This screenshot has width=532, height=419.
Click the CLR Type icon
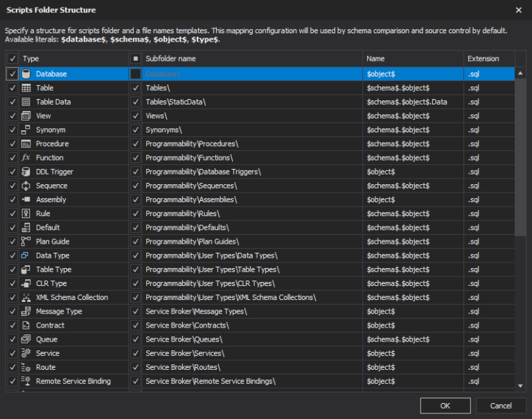click(x=26, y=283)
